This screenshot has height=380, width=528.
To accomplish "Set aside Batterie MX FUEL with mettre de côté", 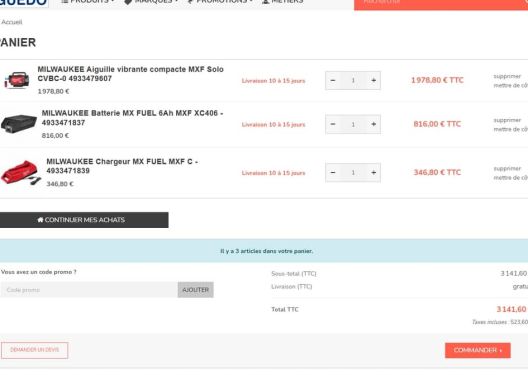I will 510,129.
